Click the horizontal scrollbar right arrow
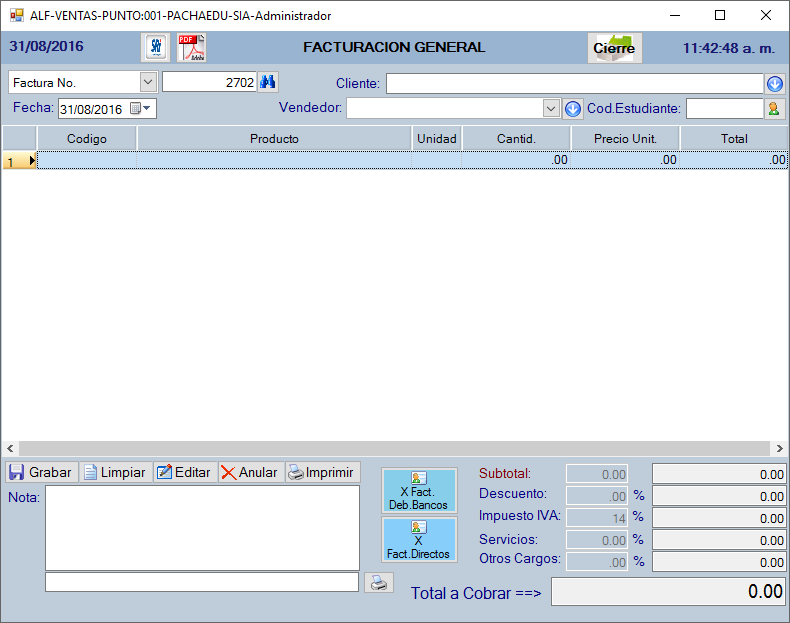The width and height of the screenshot is (790, 623). [779, 449]
